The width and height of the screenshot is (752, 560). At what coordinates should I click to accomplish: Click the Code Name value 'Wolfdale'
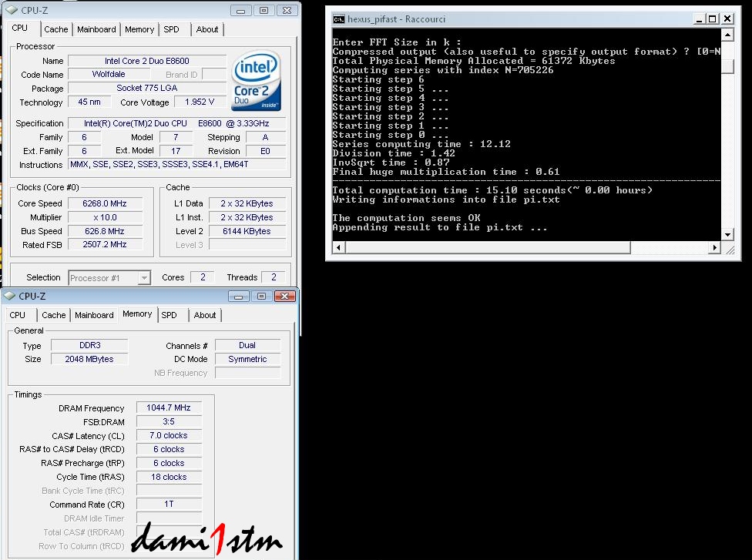109,74
